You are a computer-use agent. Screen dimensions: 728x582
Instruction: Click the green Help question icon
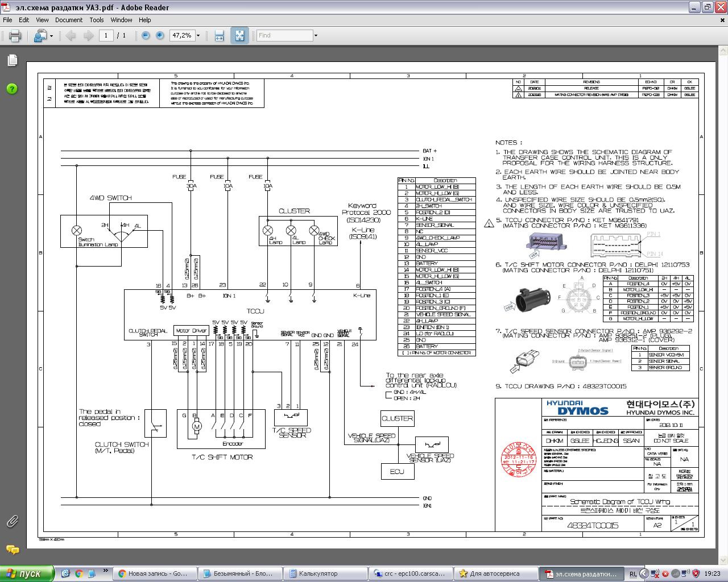click(13, 89)
